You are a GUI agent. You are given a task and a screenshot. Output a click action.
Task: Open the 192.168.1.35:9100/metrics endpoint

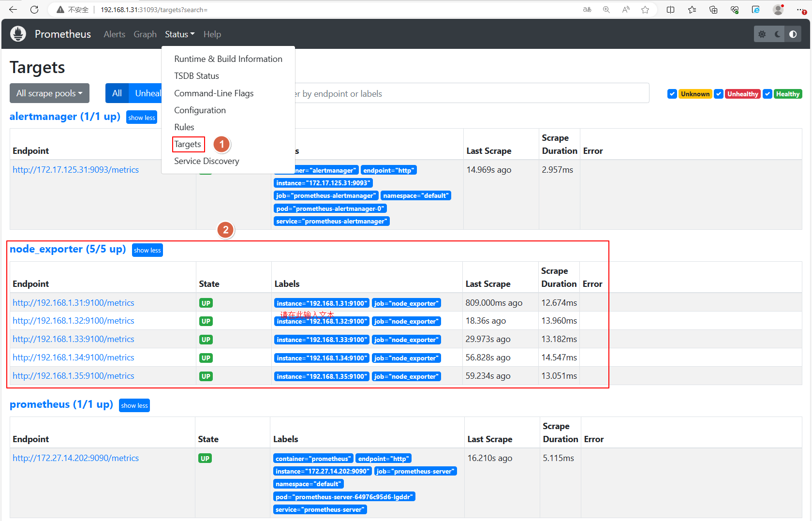pos(74,376)
